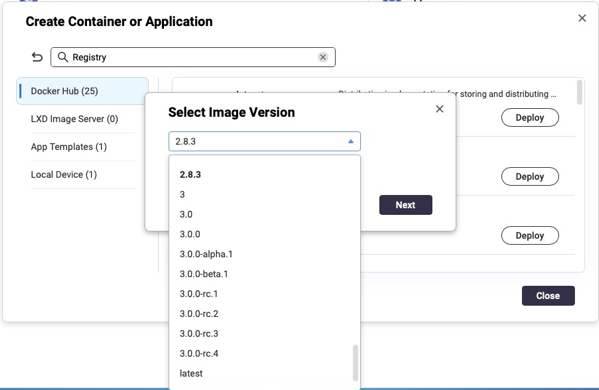Click the Next button
This screenshot has height=390, width=599.
coord(406,205)
